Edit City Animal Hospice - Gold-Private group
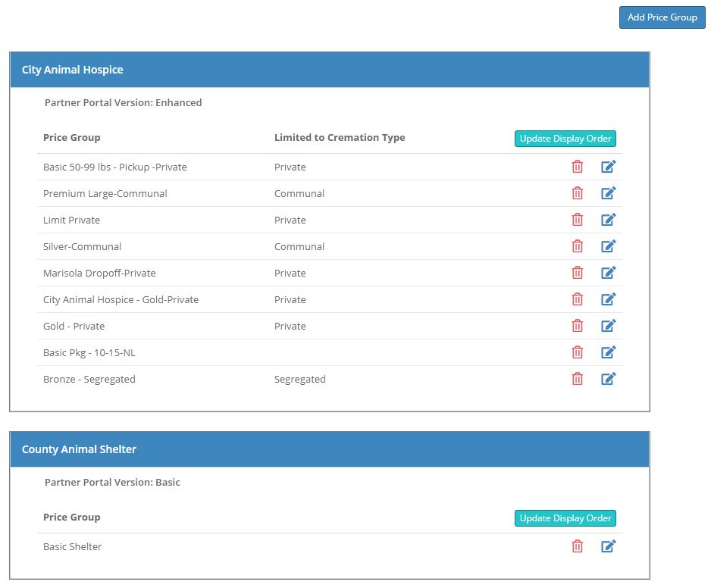 [608, 299]
